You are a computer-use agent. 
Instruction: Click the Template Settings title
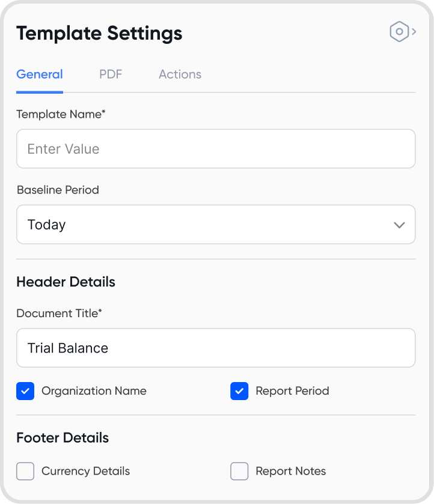pos(99,33)
